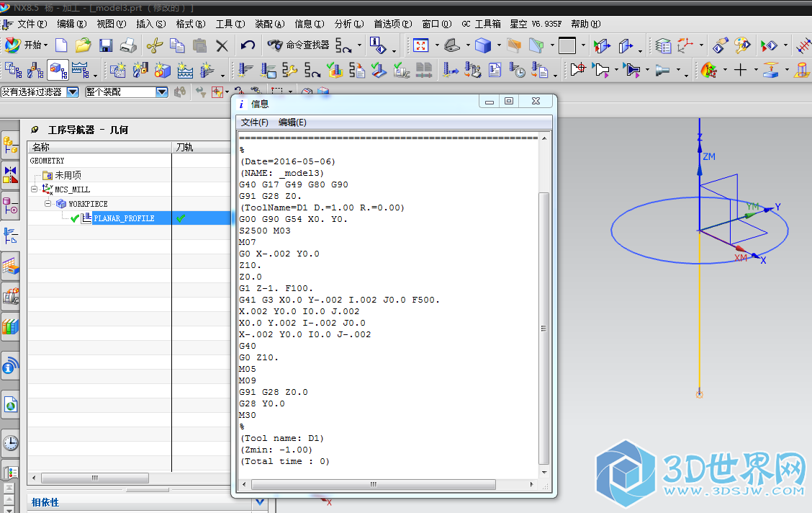Open the 分析(L) menu
This screenshot has width=812, height=513.
[x=349, y=24]
